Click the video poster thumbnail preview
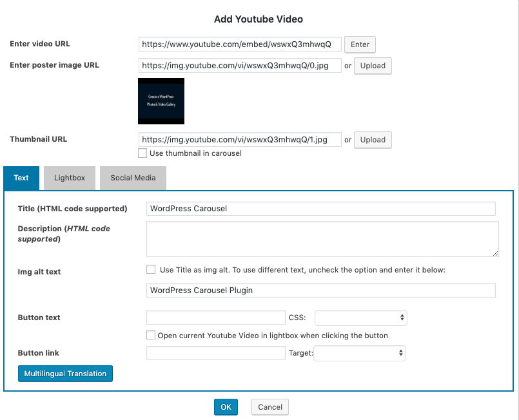This screenshot has height=420, width=519. (x=161, y=101)
